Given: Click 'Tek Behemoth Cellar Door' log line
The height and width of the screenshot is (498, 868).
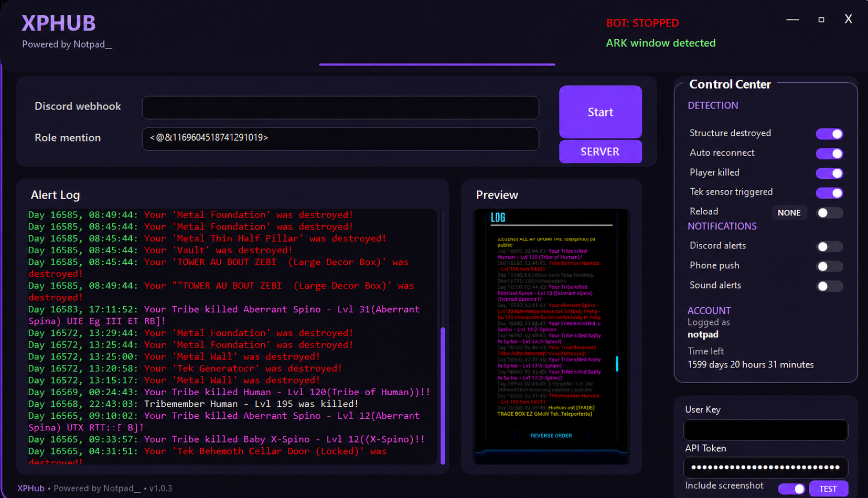Looking at the screenshot, I should (x=208, y=457).
